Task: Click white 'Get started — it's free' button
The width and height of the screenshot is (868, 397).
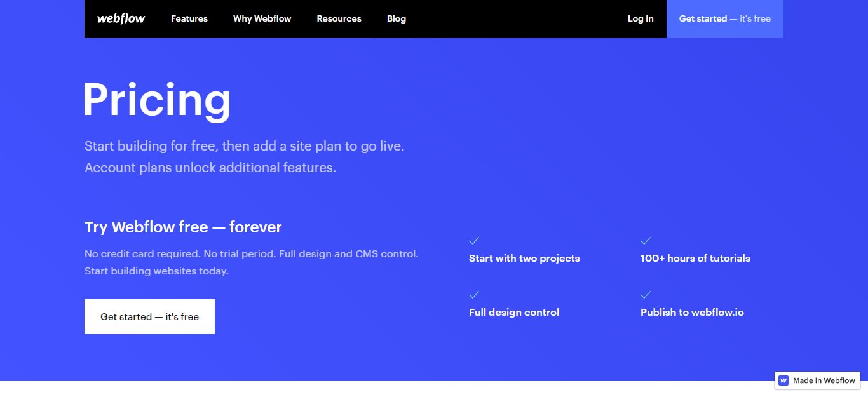Action: click(x=149, y=316)
